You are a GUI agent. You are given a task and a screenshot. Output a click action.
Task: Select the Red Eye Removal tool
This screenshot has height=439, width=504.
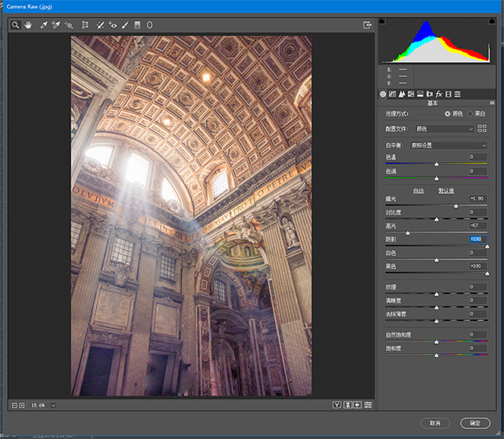coord(113,25)
